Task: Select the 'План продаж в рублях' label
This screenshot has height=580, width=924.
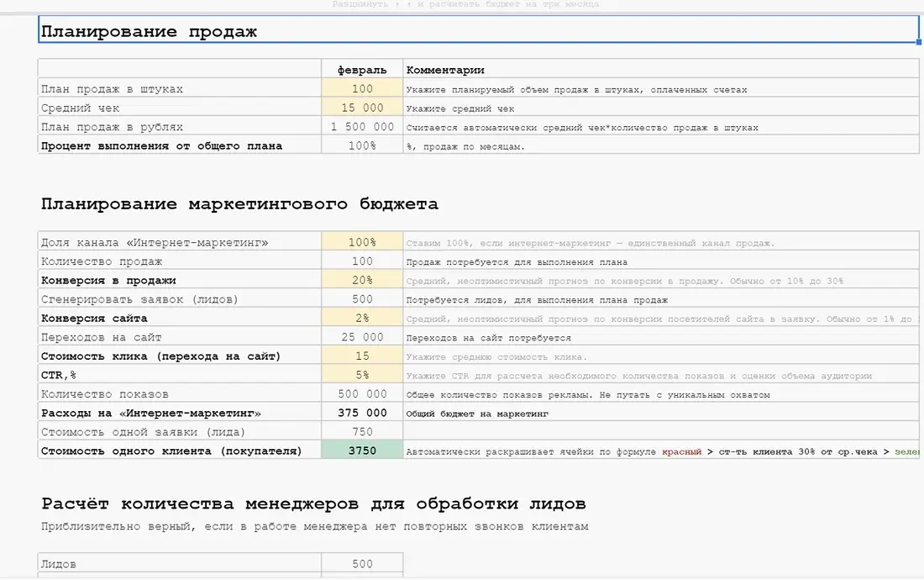Action: [x=112, y=127]
